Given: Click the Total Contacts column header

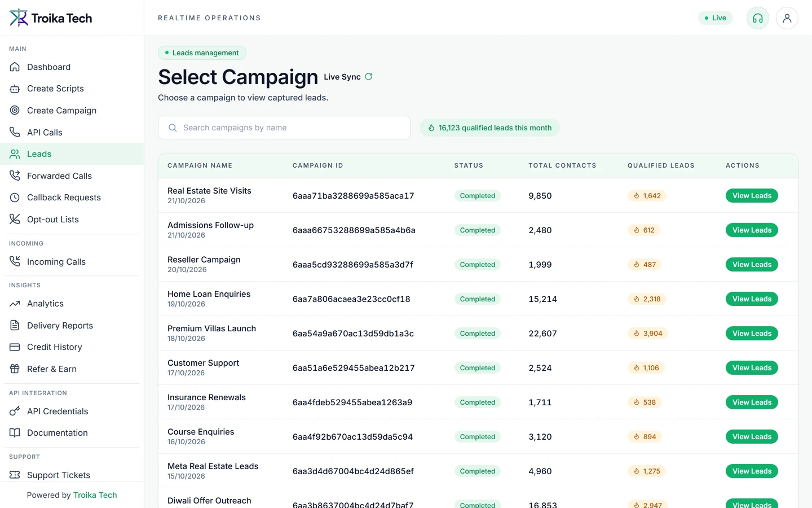Looking at the screenshot, I should (x=562, y=165).
